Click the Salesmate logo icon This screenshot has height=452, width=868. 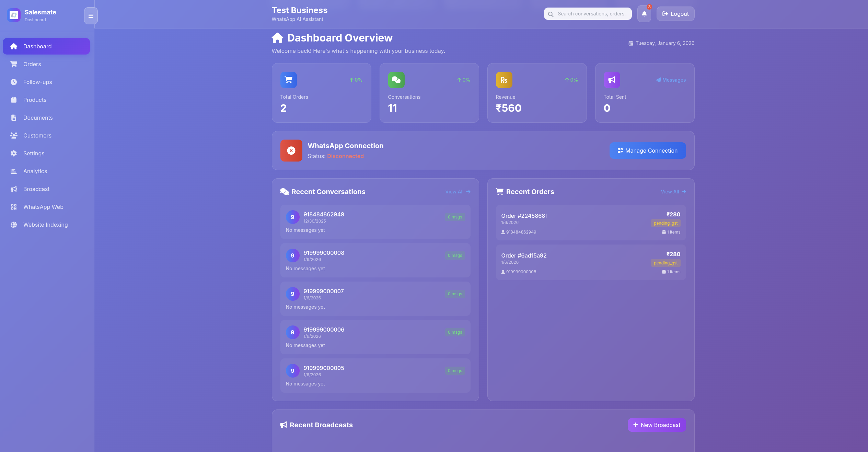(x=14, y=15)
